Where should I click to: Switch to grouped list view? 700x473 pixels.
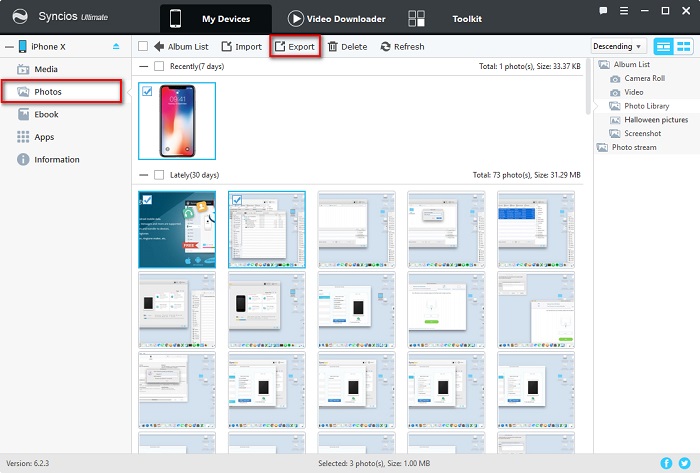coord(663,46)
